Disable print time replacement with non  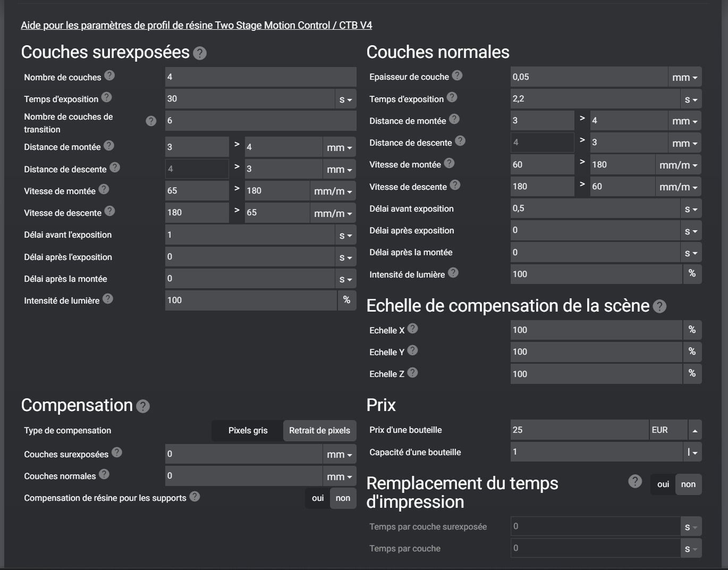pyautogui.click(x=688, y=484)
